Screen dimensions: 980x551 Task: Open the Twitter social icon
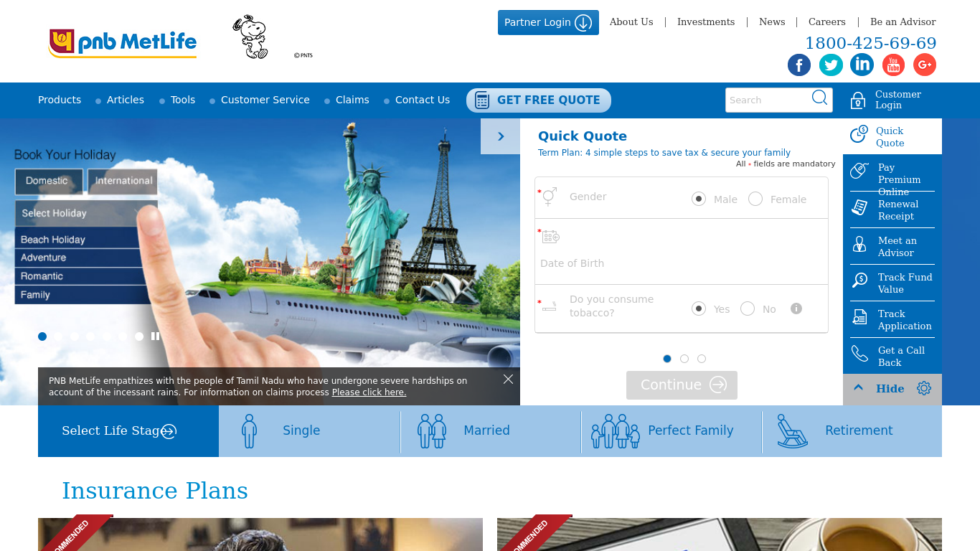click(x=831, y=65)
